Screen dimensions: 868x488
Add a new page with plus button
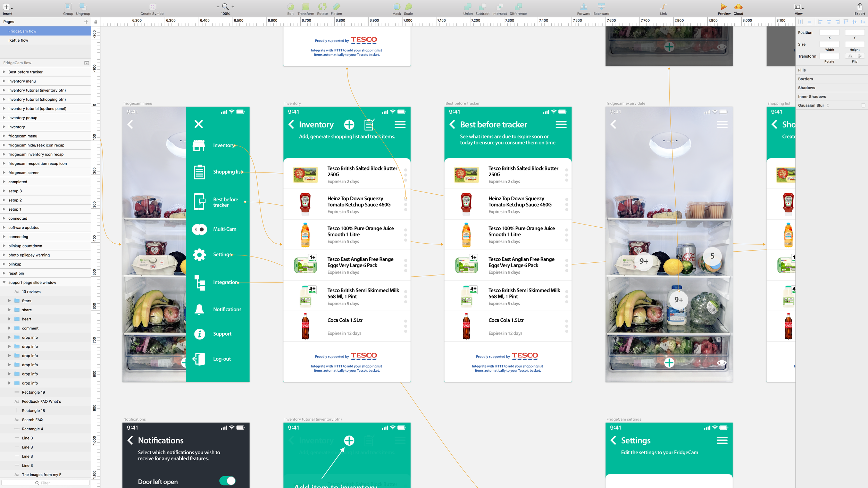click(x=86, y=22)
